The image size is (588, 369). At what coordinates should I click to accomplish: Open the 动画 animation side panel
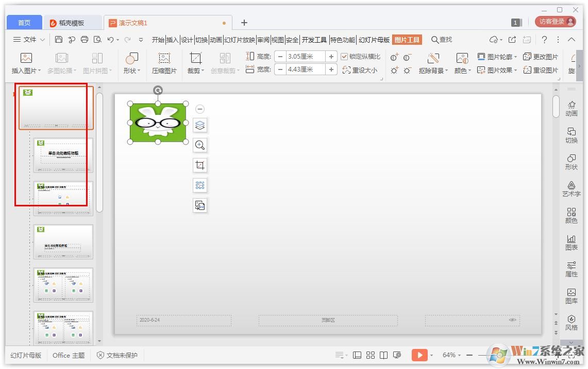pos(571,109)
